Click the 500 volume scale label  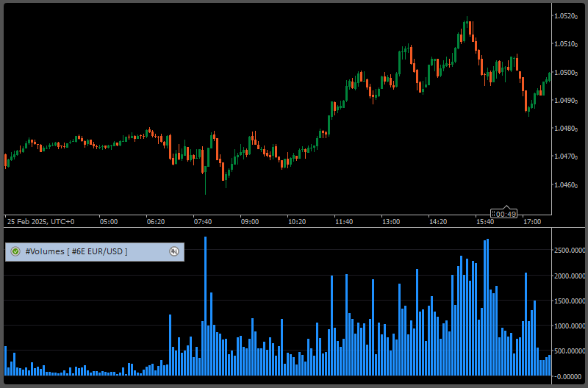click(x=569, y=351)
